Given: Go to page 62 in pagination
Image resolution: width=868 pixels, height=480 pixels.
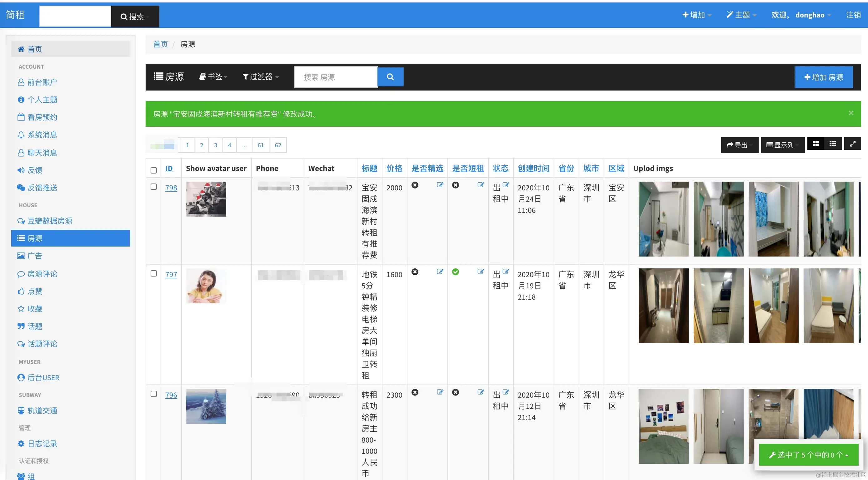Looking at the screenshot, I should (278, 145).
